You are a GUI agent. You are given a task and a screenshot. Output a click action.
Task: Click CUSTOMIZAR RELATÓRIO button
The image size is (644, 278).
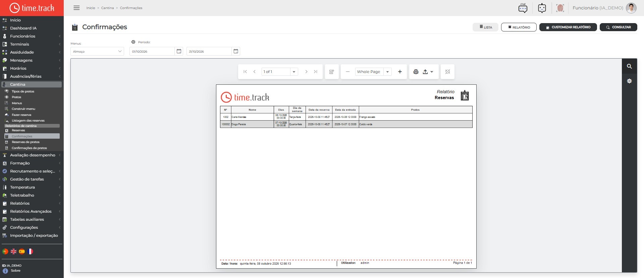pos(568,27)
